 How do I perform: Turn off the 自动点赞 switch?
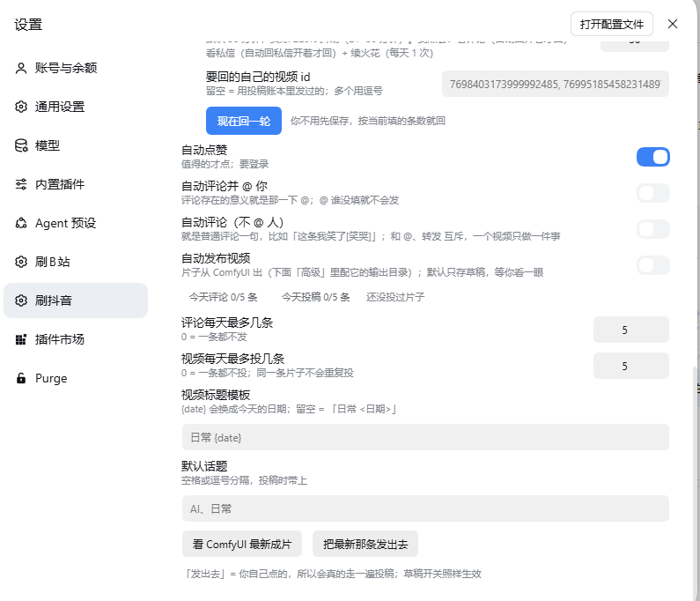pos(652,157)
